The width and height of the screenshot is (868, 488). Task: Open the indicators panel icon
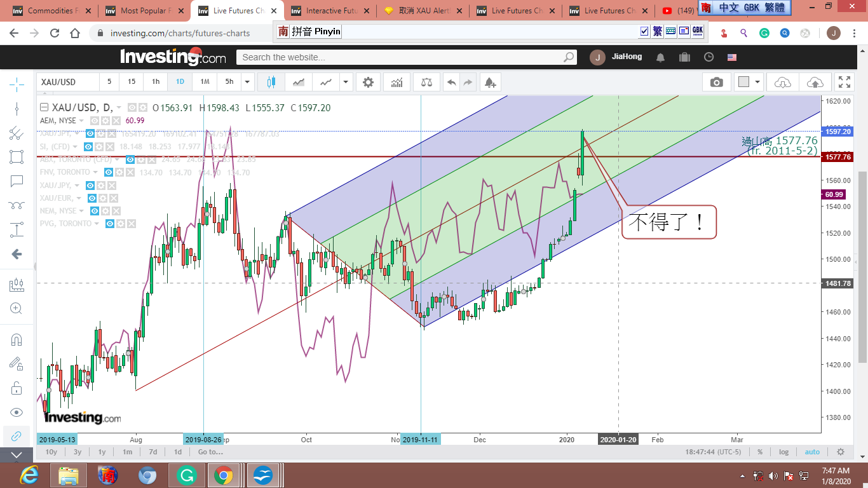397,82
